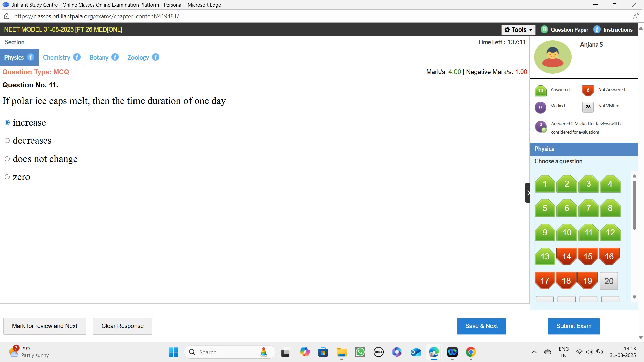The height and width of the screenshot is (362, 644).
Task: Click the Zoology info icon
Action: [156, 57]
